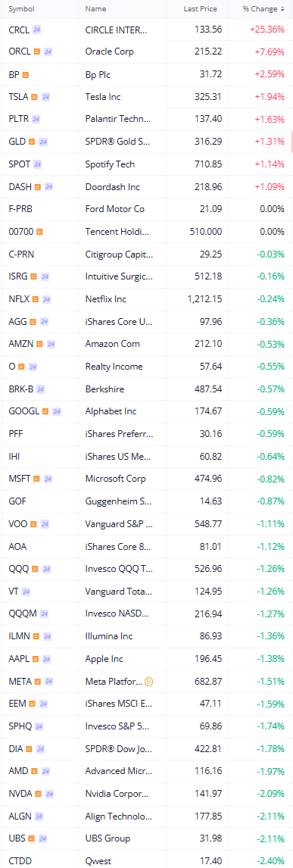Click the orange icon next to 00700

click(39, 232)
